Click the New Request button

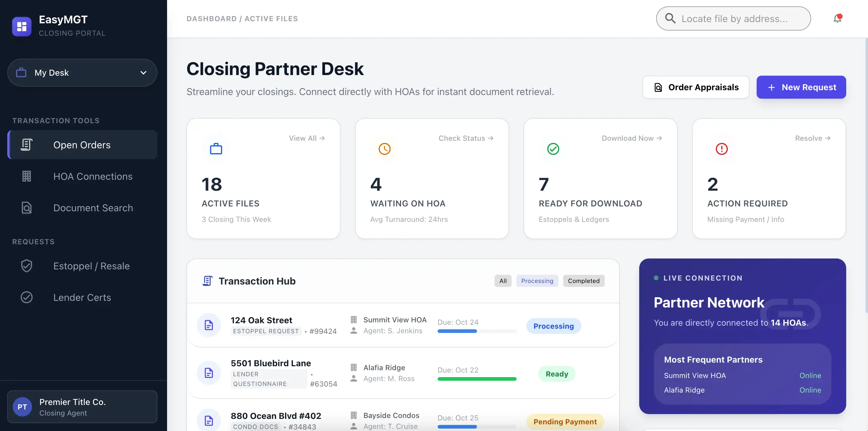(801, 87)
